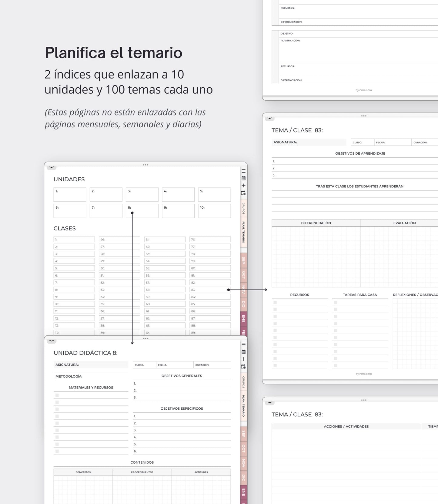This screenshot has width=438, height=504.
Task: Pull down chevron on Acciones / Actividades page
Action: [269, 402]
